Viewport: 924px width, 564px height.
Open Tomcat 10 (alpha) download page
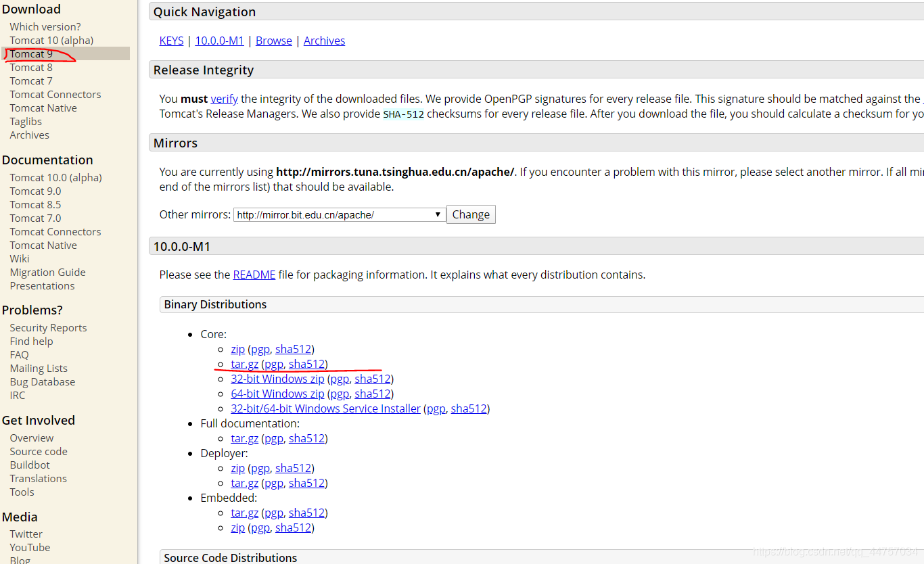click(51, 41)
